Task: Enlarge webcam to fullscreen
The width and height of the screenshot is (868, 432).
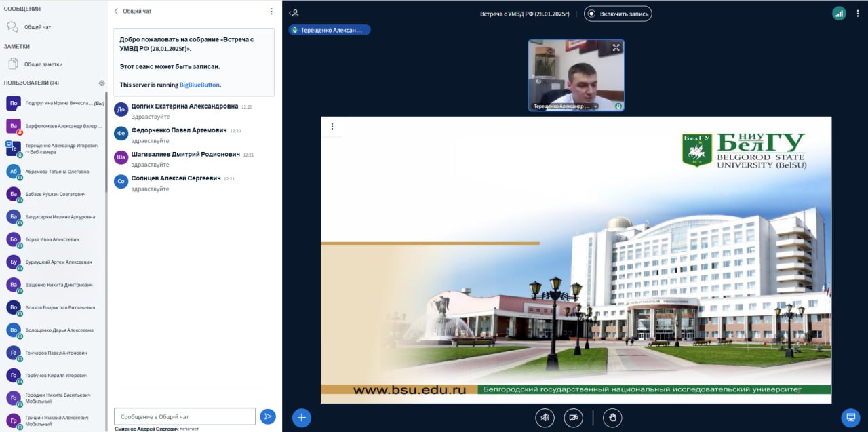Action: tap(616, 47)
